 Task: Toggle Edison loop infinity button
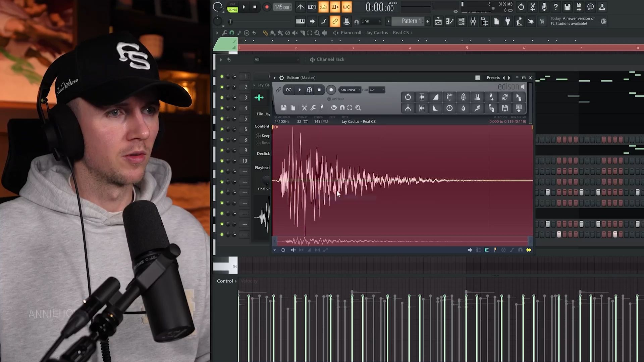click(288, 90)
